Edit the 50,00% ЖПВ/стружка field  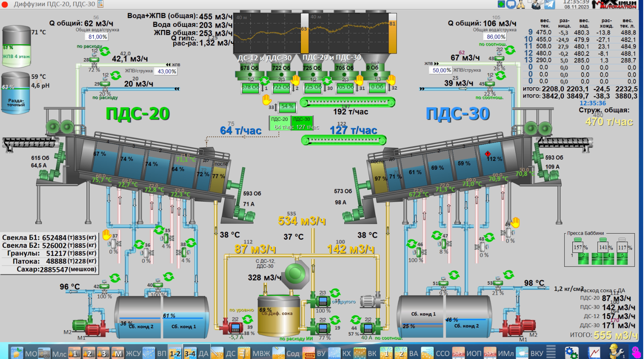point(441,70)
